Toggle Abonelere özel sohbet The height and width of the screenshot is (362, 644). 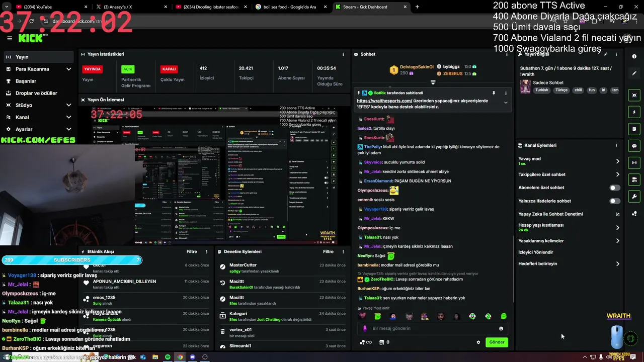[x=615, y=188]
